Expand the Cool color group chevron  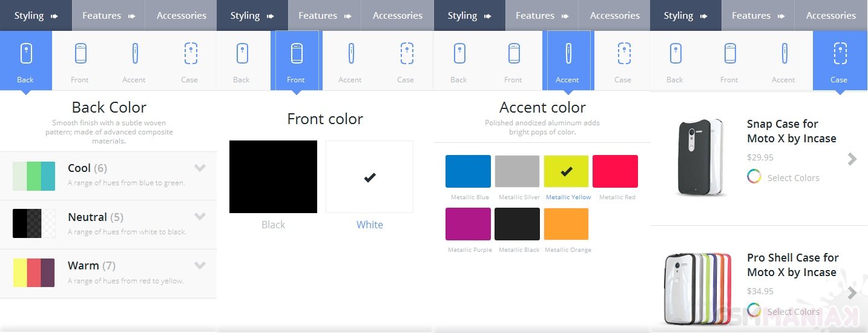(200, 168)
